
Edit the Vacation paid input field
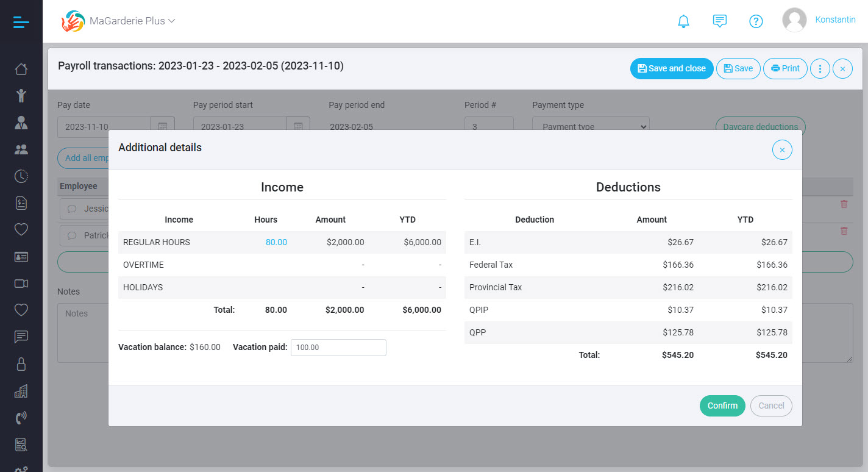338,348
